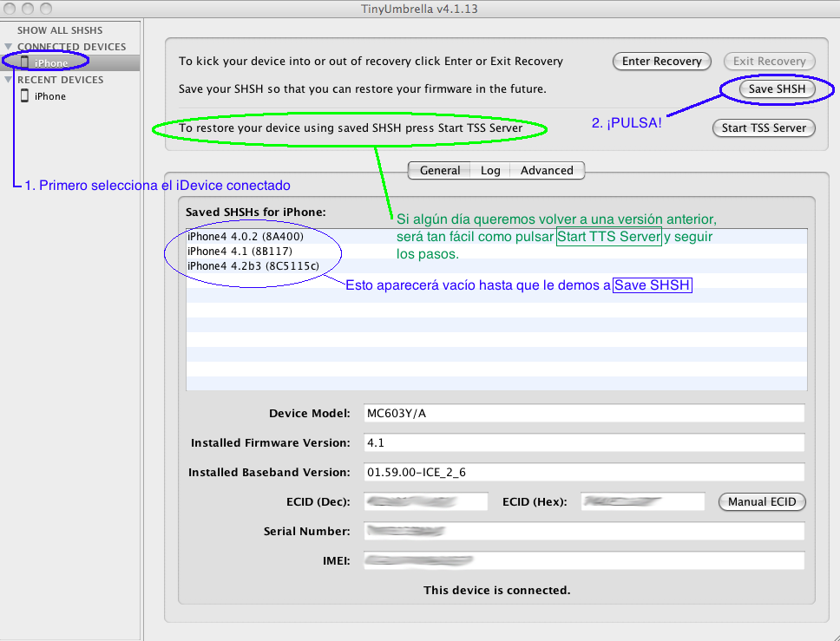Select saved SHSH iPhone4 4.0.2 (8A400)
840x641 pixels.
click(x=496, y=236)
